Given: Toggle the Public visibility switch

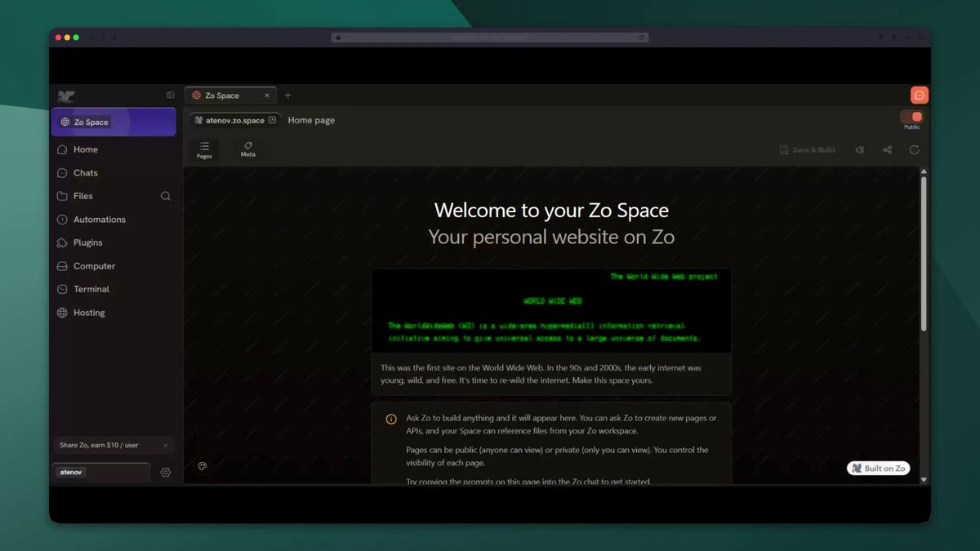Looking at the screenshot, I should (x=911, y=117).
